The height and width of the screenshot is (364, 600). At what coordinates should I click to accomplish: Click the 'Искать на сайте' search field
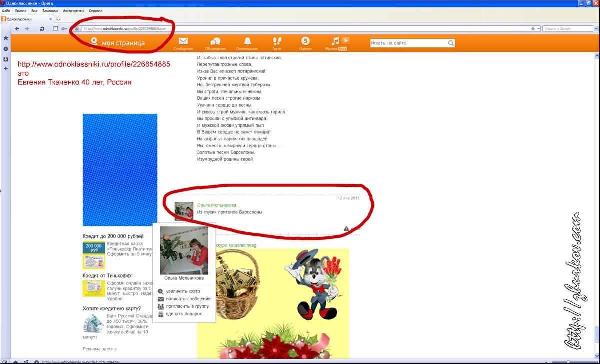pos(408,43)
